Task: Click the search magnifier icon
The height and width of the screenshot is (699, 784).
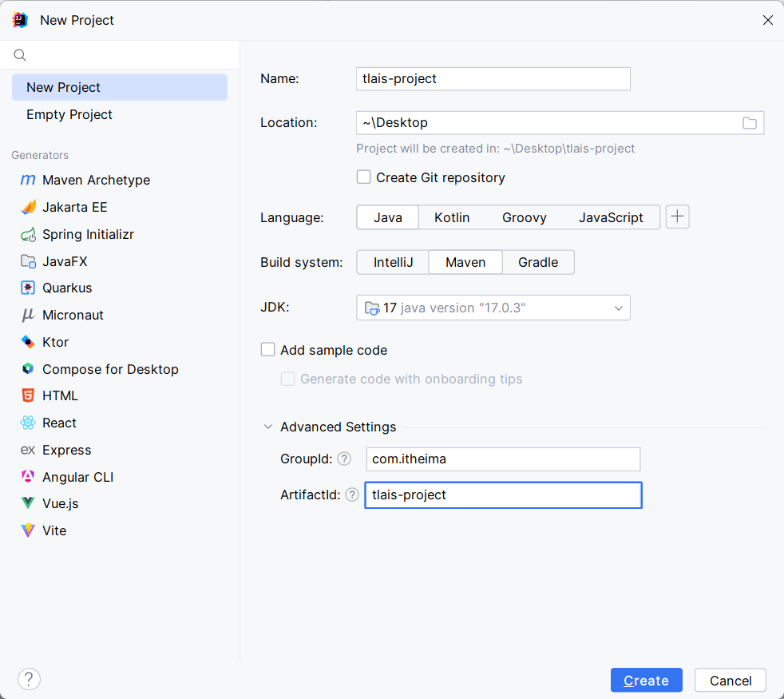Action: 19,55
